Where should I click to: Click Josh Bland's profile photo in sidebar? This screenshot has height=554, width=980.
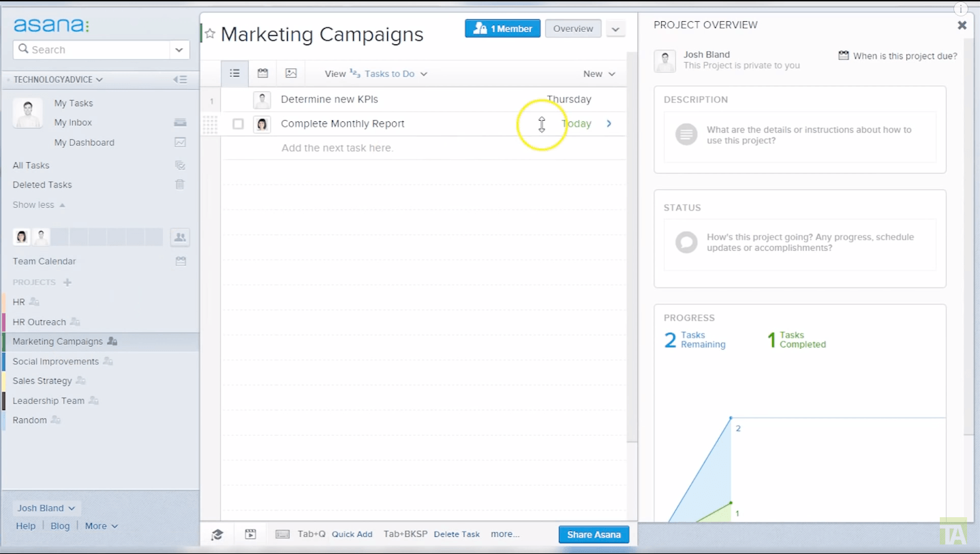coord(27,113)
